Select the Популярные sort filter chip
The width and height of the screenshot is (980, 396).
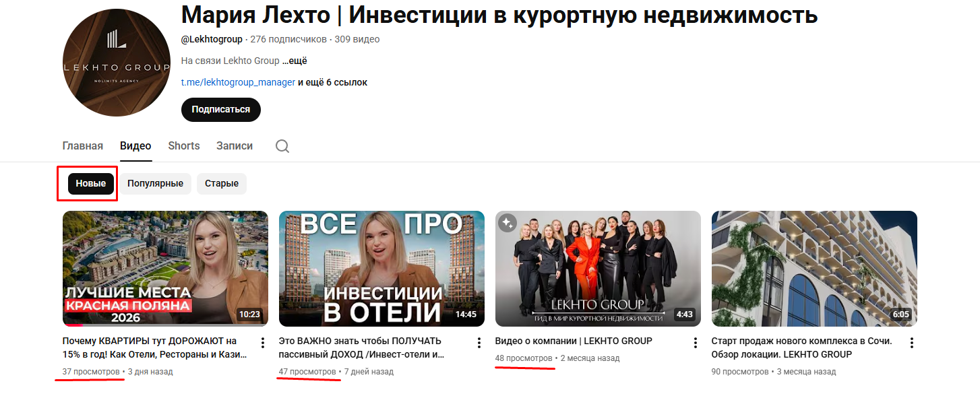pos(156,184)
